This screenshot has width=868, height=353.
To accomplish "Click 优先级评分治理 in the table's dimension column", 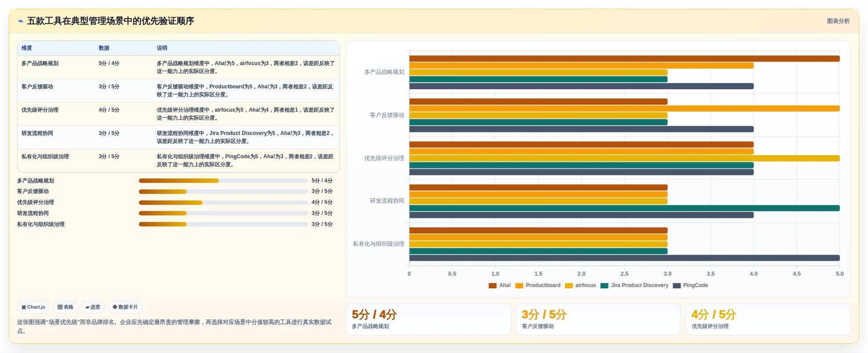I will (40, 110).
